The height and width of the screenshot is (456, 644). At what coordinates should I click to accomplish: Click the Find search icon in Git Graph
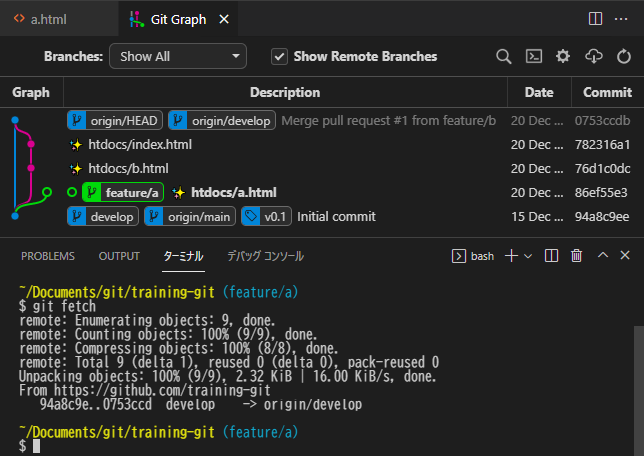click(x=504, y=56)
